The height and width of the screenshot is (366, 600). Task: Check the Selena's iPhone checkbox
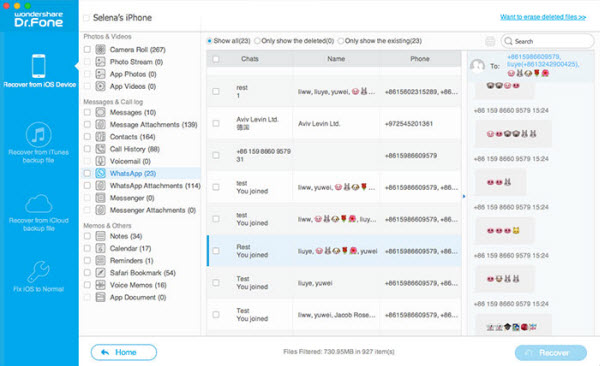[x=86, y=18]
